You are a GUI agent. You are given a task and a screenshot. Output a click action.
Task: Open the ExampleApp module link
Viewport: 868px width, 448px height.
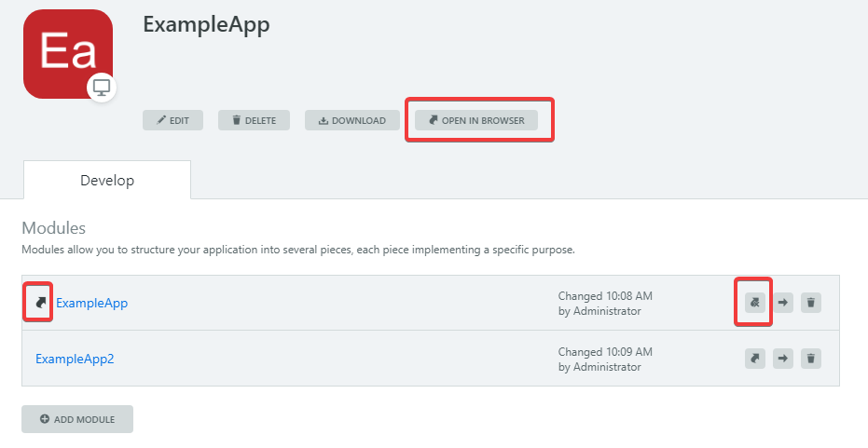point(92,303)
